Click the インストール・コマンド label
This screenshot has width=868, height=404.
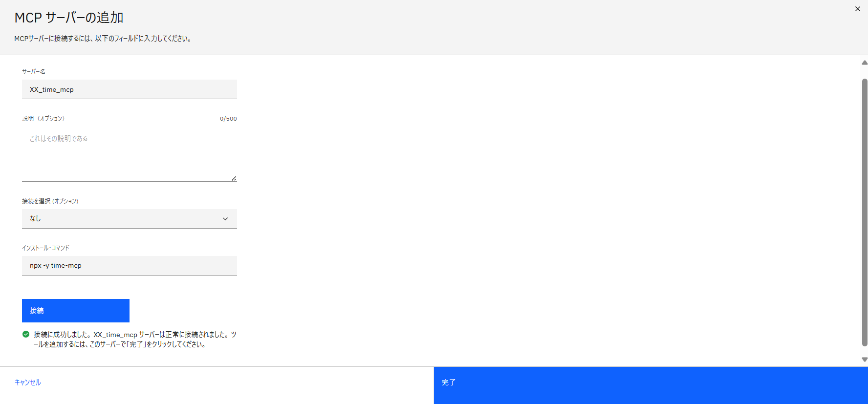point(46,248)
